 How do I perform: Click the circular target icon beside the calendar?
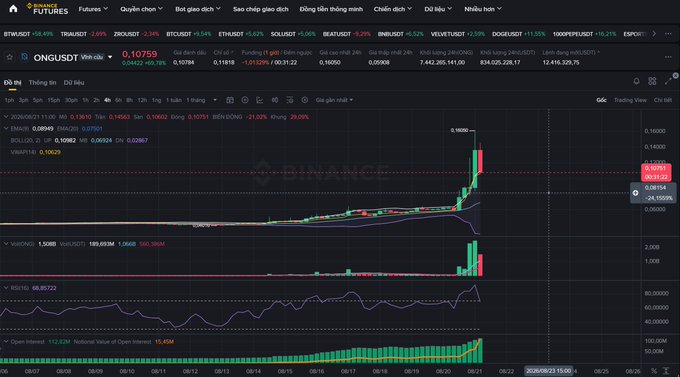(x=245, y=100)
